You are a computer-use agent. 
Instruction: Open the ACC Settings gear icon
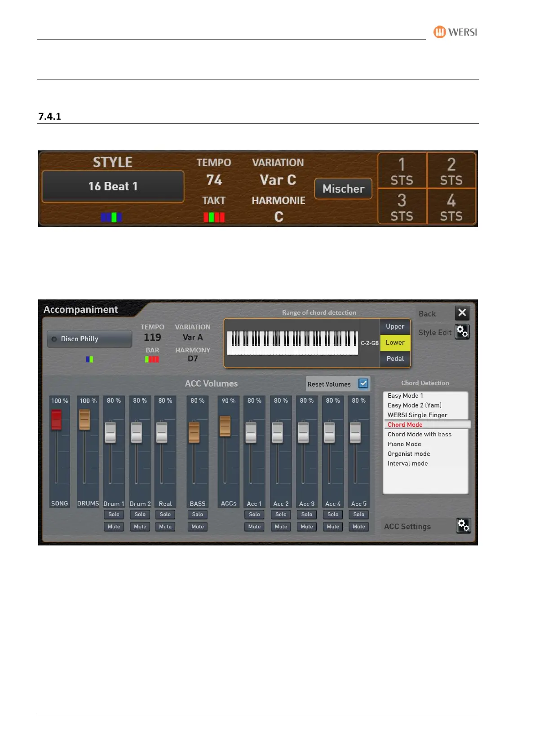pyautogui.click(x=463, y=526)
